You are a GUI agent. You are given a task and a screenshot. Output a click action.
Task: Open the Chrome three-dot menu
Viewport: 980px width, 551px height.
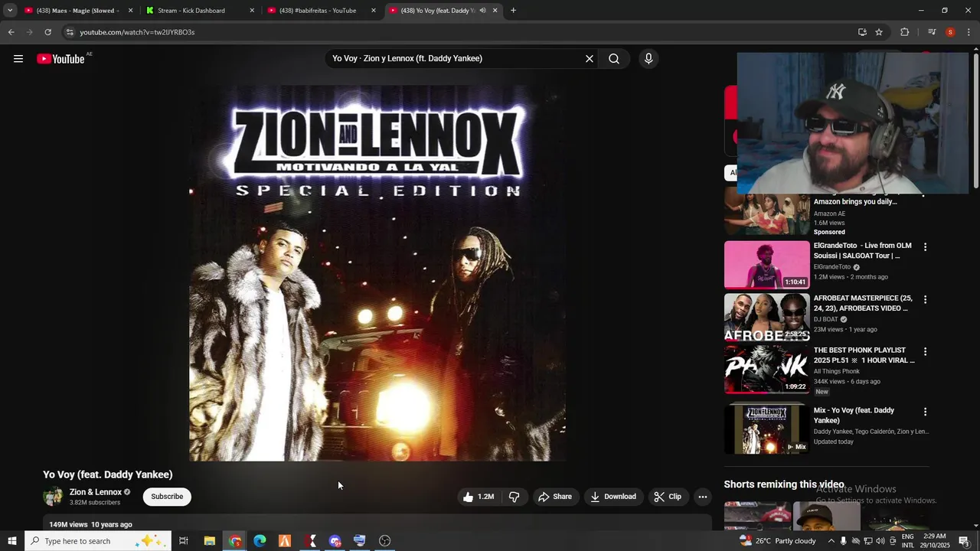click(x=969, y=32)
